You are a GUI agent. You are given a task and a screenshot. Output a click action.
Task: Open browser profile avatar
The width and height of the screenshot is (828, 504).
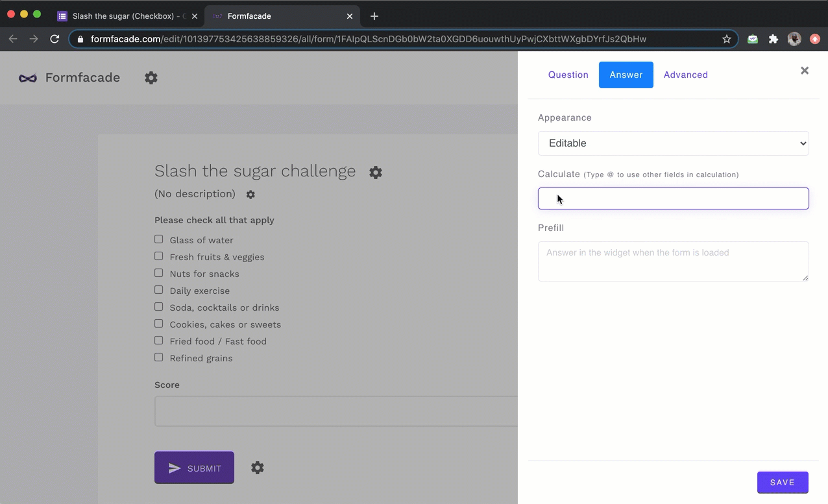coord(794,39)
